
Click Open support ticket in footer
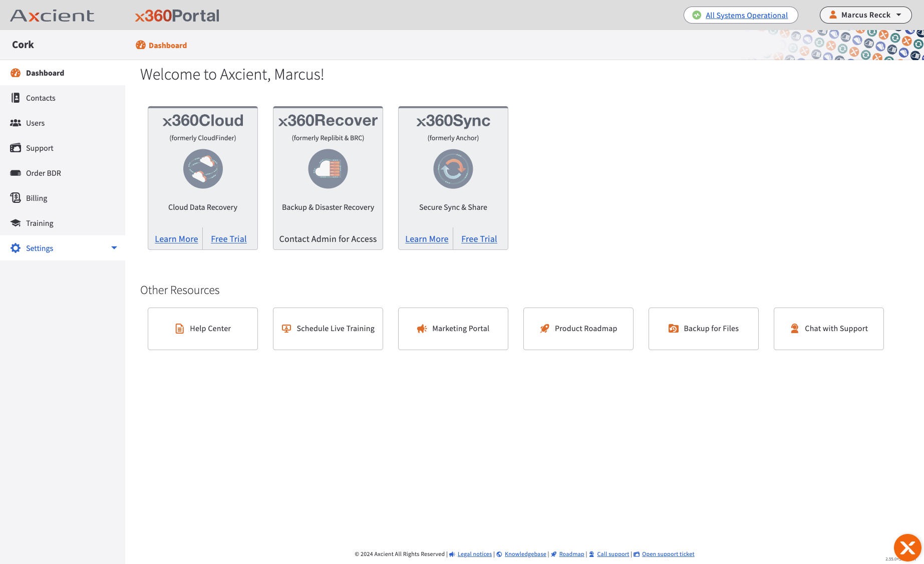tap(668, 554)
